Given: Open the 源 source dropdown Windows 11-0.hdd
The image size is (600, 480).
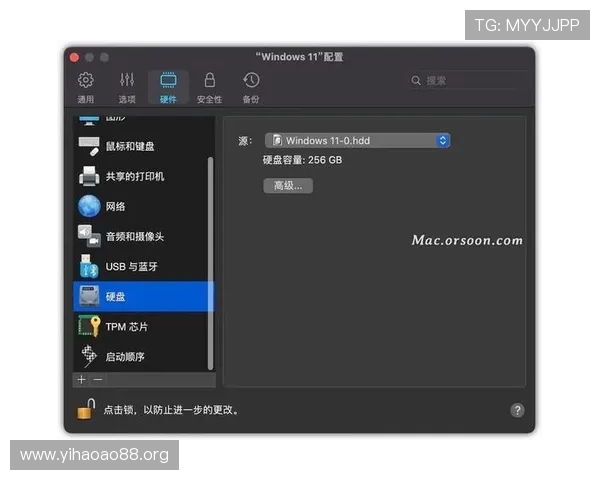Looking at the screenshot, I should (357, 140).
